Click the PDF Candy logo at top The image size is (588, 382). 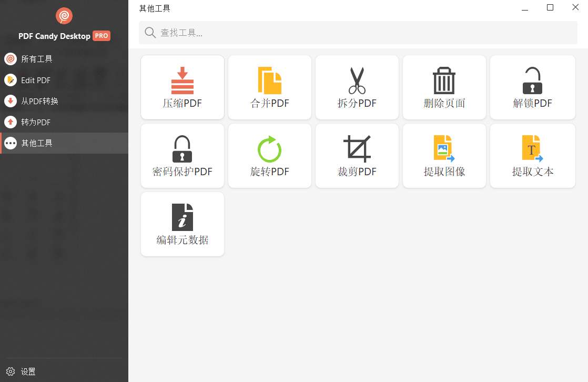[x=64, y=16]
